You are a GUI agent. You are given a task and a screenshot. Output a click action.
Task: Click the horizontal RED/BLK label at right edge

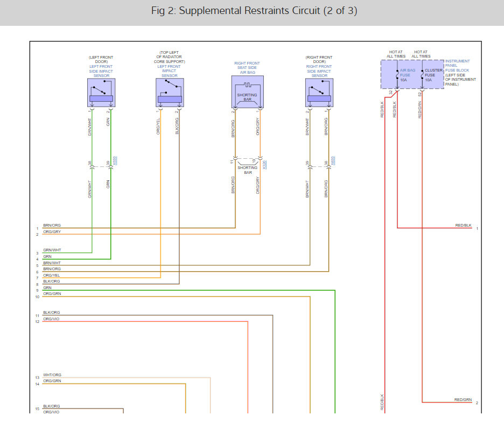[x=463, y=225]
